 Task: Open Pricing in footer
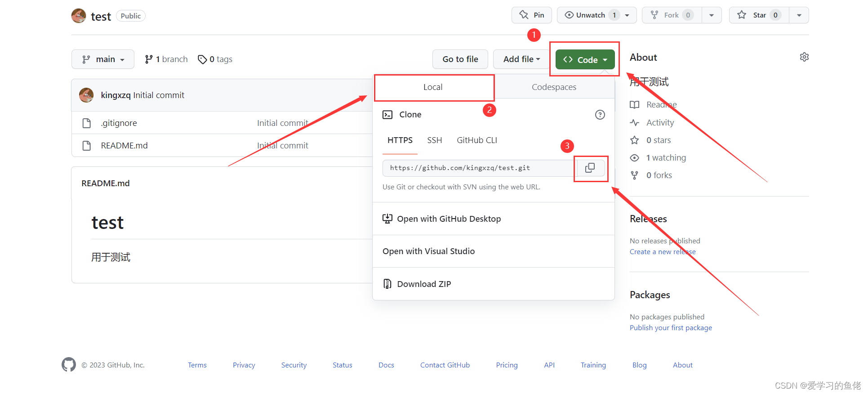(x=507, y=365)
